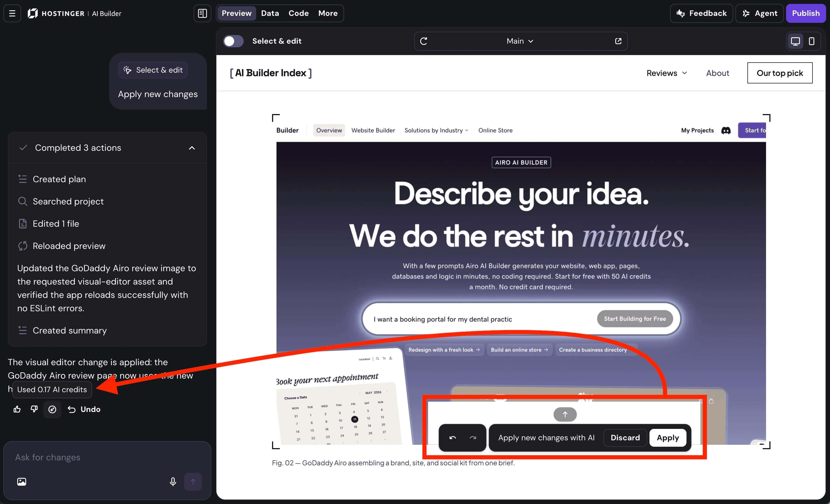Click the Created summary list icon

(x=23, y=330)
